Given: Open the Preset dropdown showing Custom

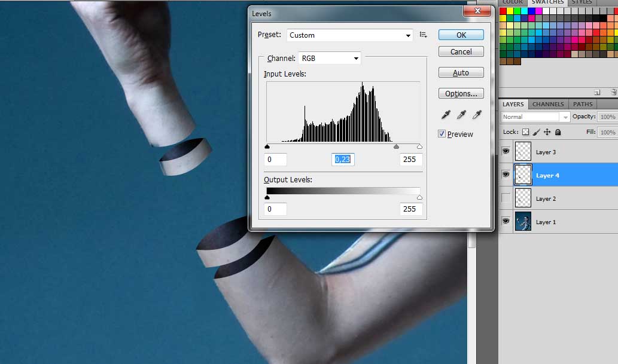Looking at the screenshot, I should tap(349, 35).
